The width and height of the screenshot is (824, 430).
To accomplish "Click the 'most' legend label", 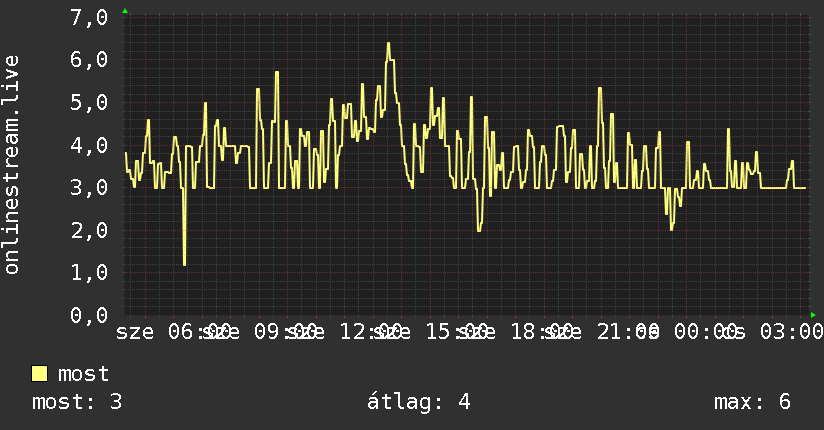I will pos(83,374).
